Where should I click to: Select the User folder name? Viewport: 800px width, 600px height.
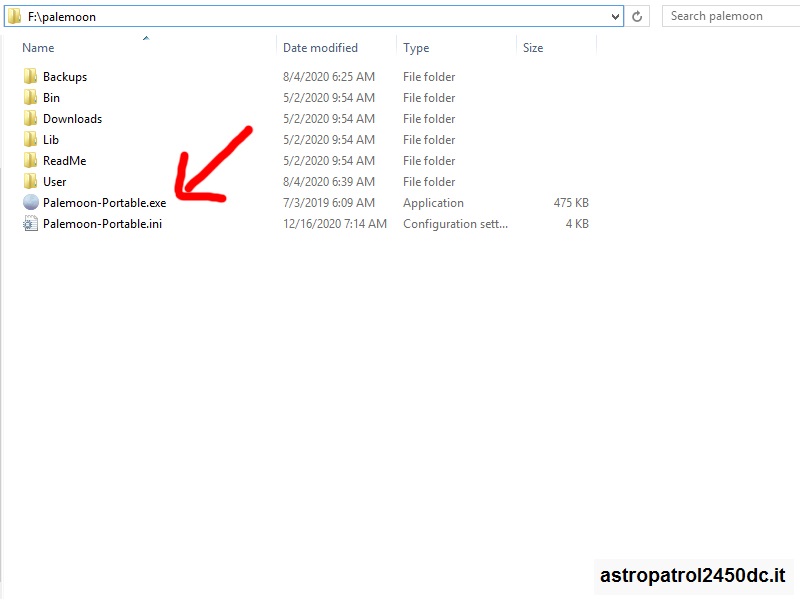pyautogui.click(x=55, y=182)
